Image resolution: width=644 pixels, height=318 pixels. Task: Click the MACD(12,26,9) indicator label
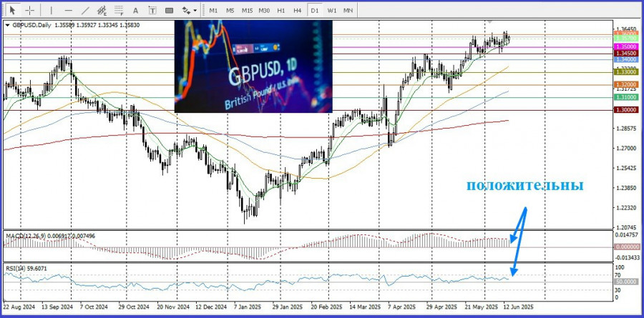point(25,235)
